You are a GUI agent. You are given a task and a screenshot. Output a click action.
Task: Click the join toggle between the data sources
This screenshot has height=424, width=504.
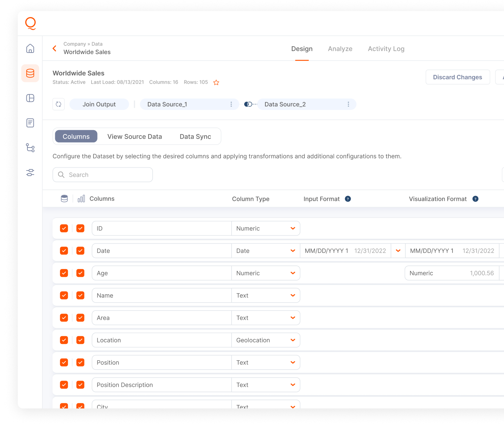[248, 104]
